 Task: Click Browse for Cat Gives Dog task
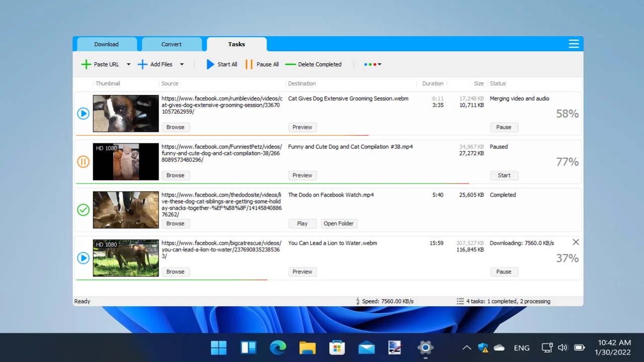[x=175, y=127]
